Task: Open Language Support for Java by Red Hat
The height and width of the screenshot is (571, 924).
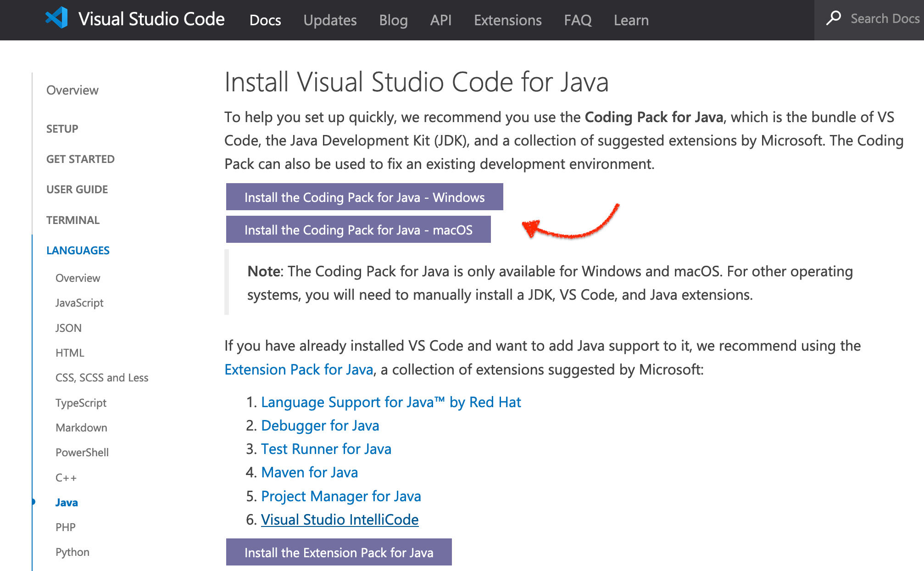Action: (x=391, y=402)
